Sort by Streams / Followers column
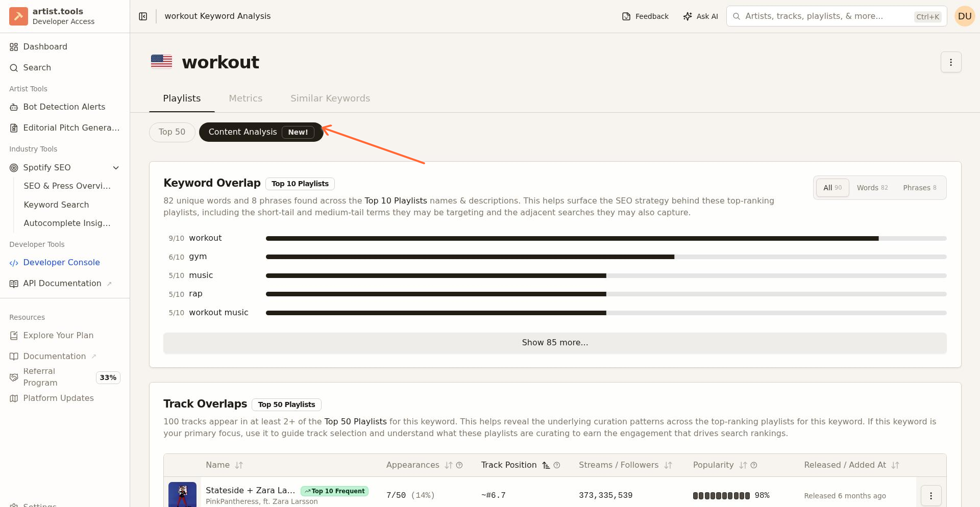980x507 pixels. point(668,465)
